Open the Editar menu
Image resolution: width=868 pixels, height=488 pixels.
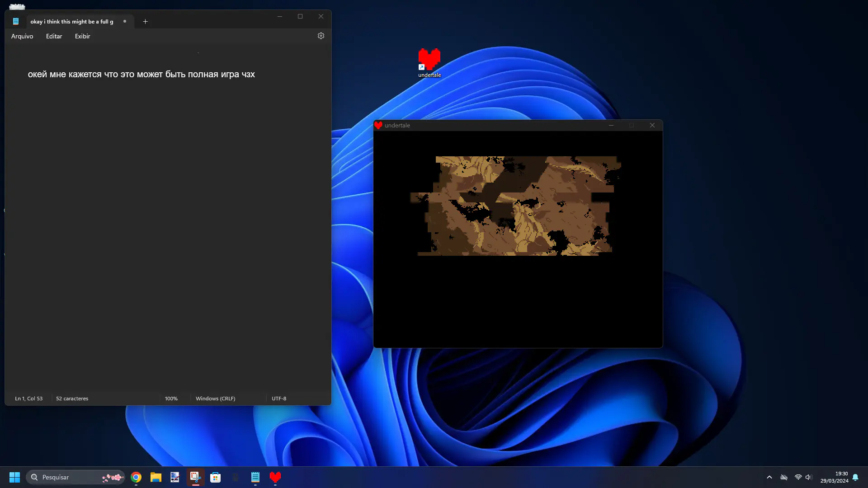click(54, 36)
